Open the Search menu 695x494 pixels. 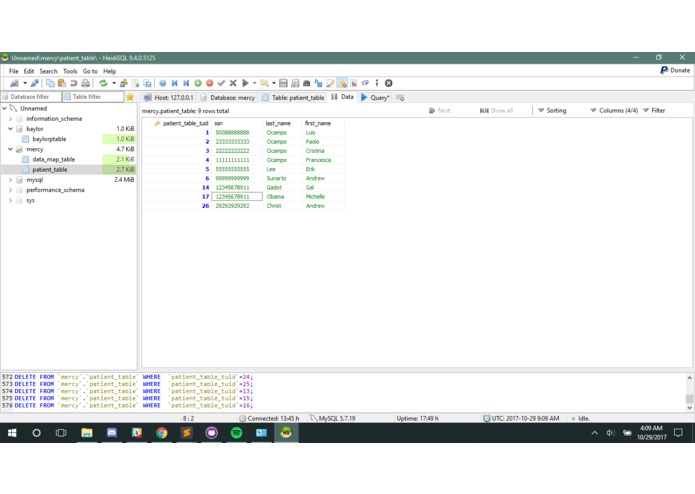pos(48,71)
